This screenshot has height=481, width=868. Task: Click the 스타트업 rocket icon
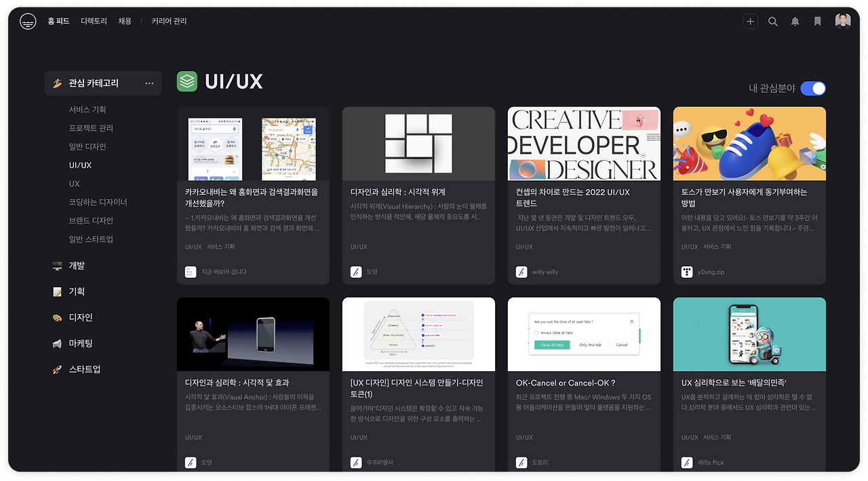tap(58, 370)
